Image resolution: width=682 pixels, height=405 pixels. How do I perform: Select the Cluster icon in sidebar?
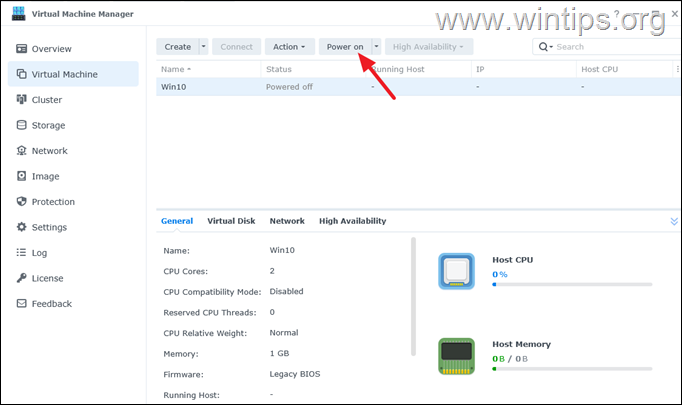22,100
